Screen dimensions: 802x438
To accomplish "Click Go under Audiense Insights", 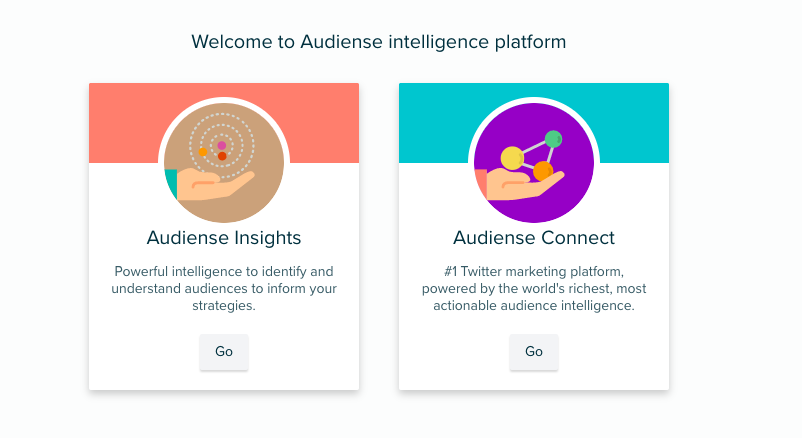I will point(224,352).
